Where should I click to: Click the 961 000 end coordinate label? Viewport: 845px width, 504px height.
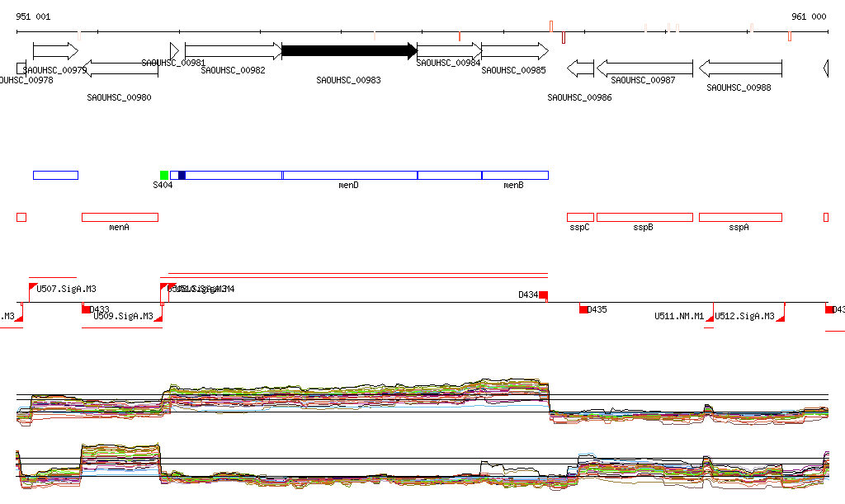pos(809,16)
